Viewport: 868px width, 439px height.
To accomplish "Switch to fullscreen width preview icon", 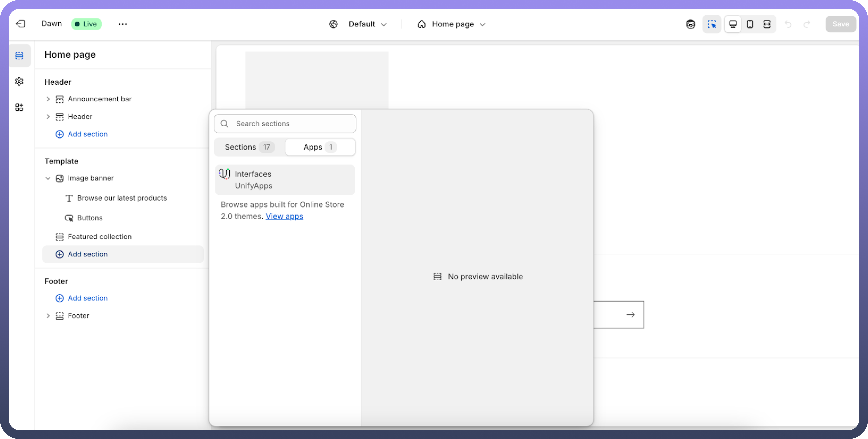I will 767,24.
